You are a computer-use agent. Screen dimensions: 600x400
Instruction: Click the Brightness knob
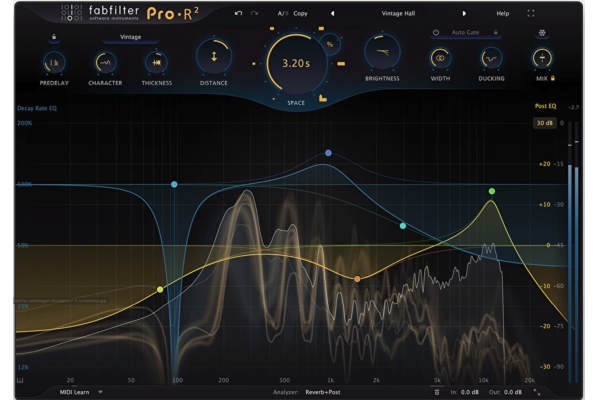pyautogui.click(x=382, y=52)
